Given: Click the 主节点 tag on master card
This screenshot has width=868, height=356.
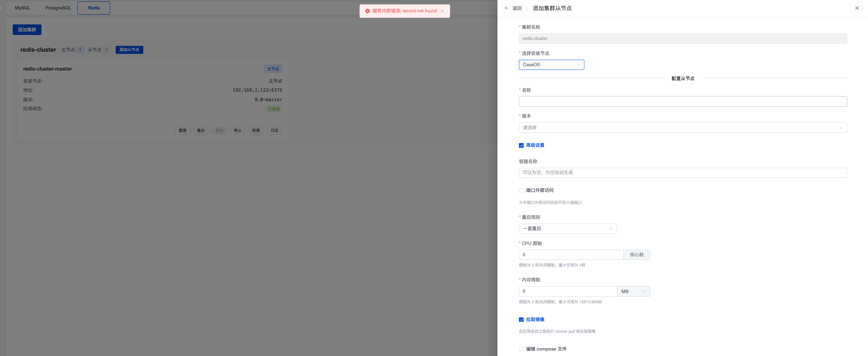Looking at the screenshot, I should point(273,69).
